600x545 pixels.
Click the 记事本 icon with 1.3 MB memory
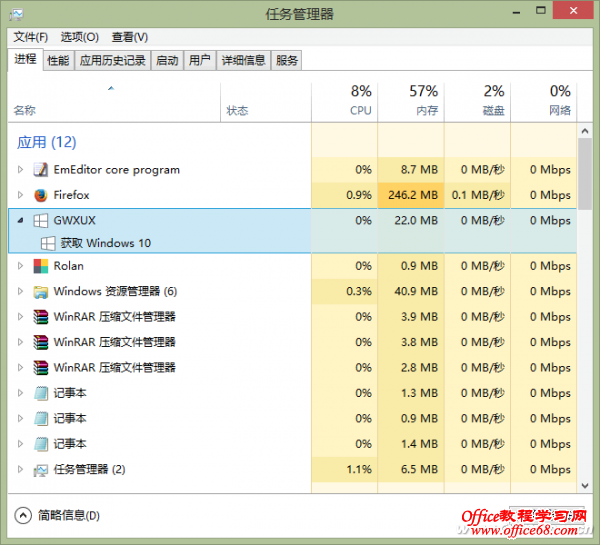coord(41,393)
